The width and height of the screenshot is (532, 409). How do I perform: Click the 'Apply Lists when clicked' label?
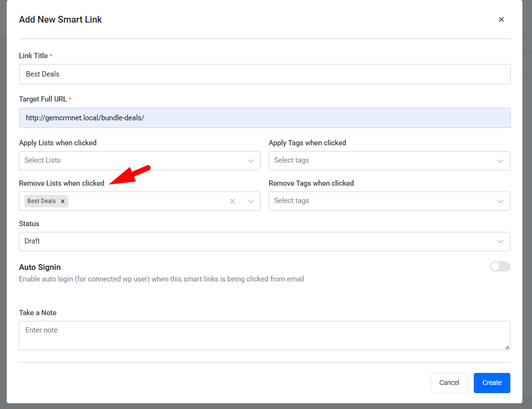pos(58,143)
